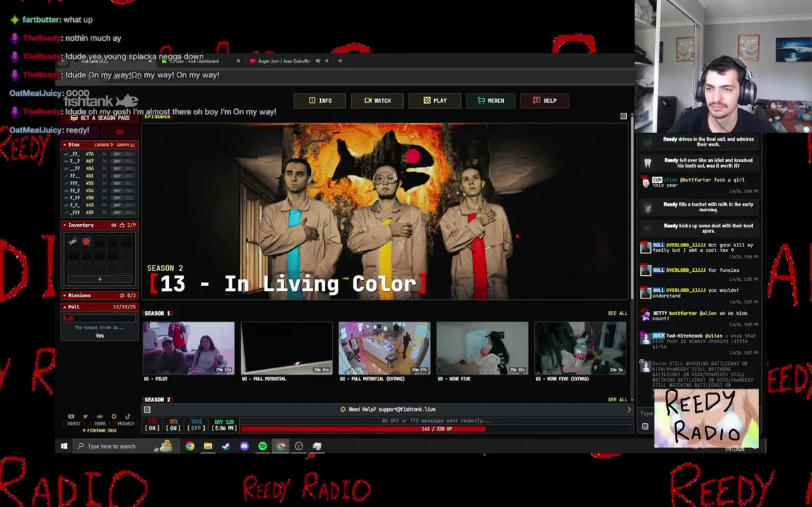Click the poll result bar
This screenshot has height=507, width=812.
(x=99, y=318)
